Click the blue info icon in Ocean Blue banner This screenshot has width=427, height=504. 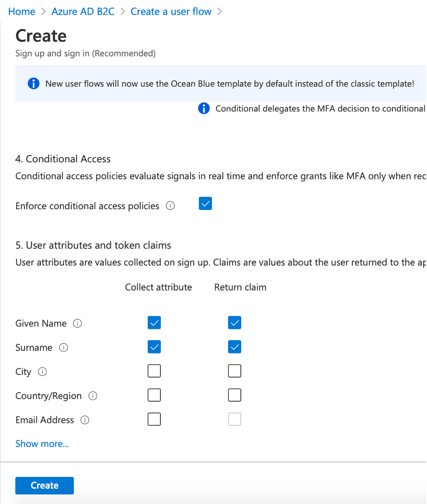click(x=33, y=84)
